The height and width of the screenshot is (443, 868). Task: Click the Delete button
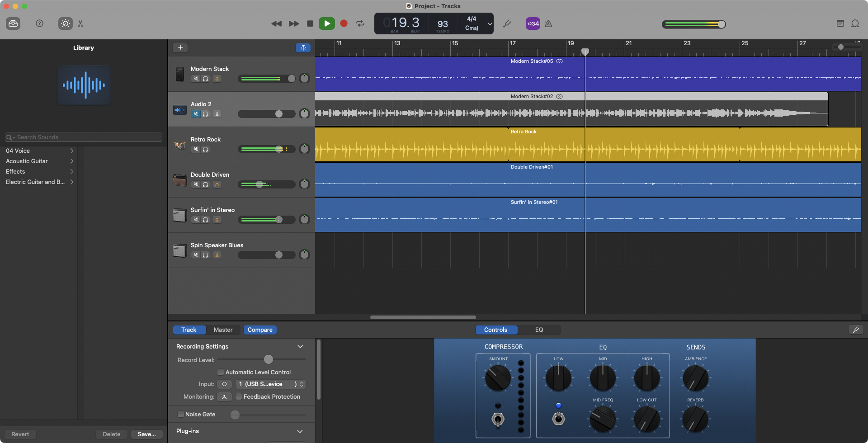(x=112, y=434)
